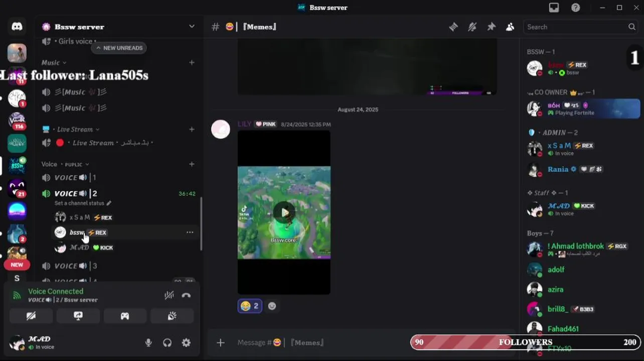The height and width of the screenshot is (361, 644).
Task: Join the Live Stream voice channel
Action: [x=118, y=143]
